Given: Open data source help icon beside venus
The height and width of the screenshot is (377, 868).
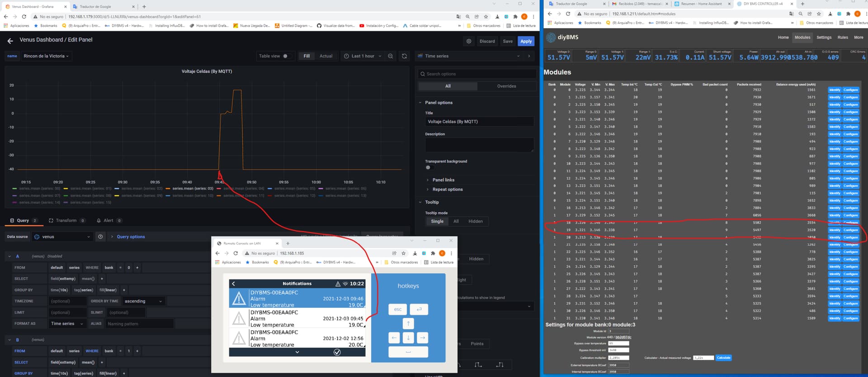Looking at the screenshot, I should [100, 237].
